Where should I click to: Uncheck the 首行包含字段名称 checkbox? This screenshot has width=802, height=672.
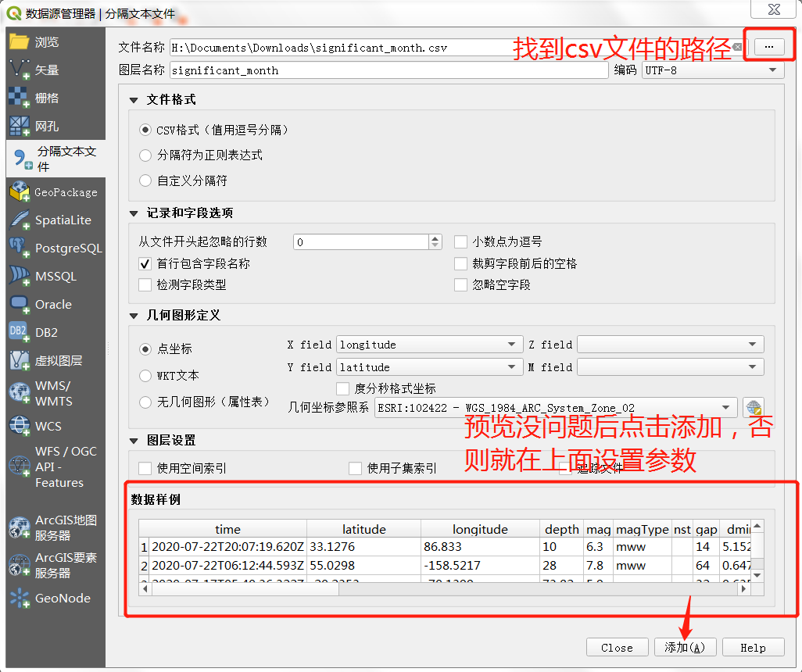coord(145,264)
